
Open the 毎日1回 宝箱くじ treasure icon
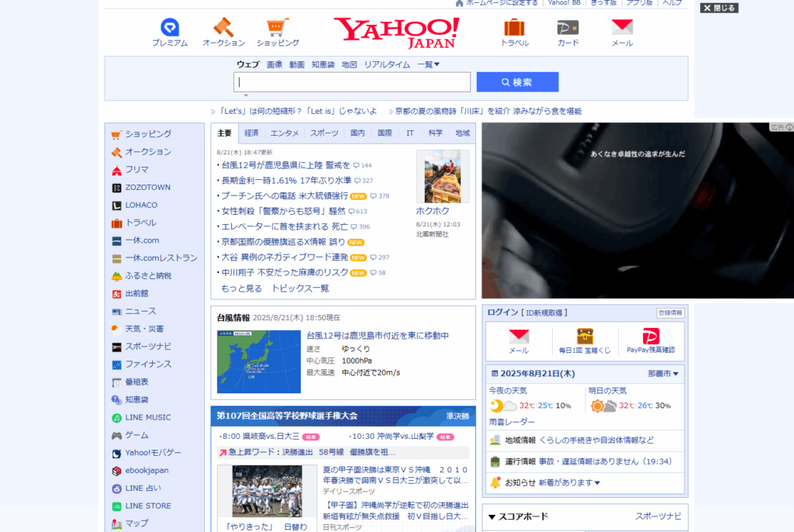coord(585,336)
